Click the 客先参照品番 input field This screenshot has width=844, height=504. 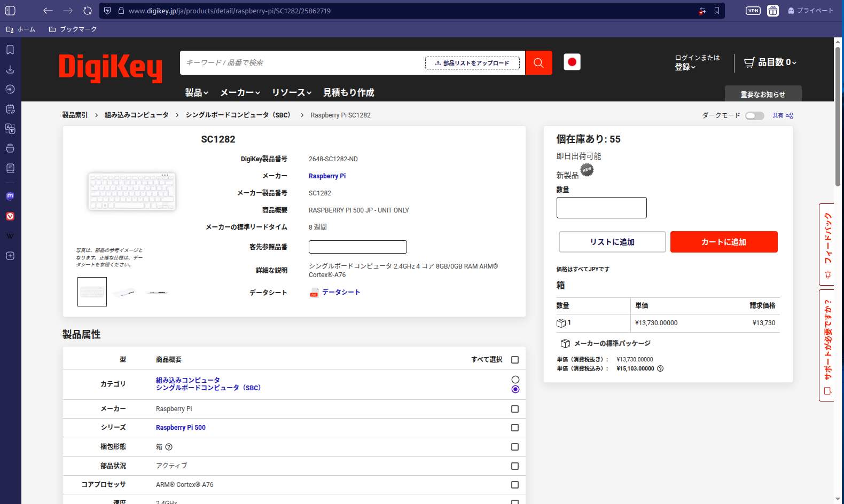pos(358,247)
